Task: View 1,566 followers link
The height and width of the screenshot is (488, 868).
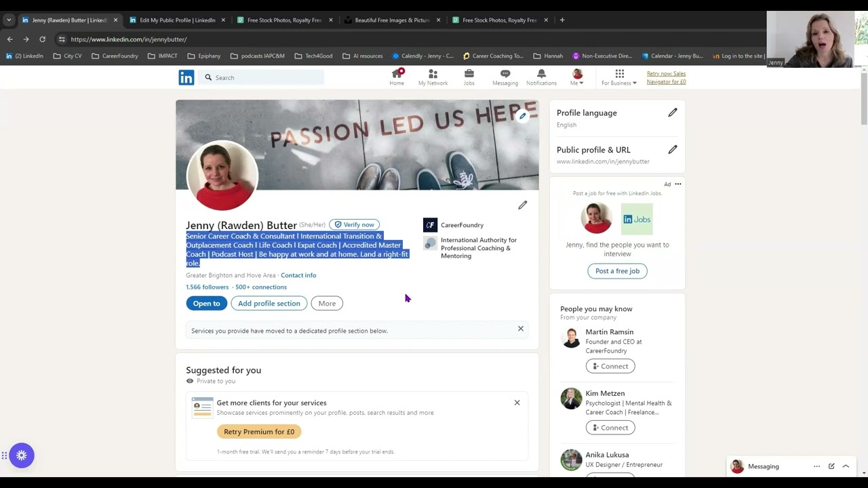Action: (x=207, y=287)
